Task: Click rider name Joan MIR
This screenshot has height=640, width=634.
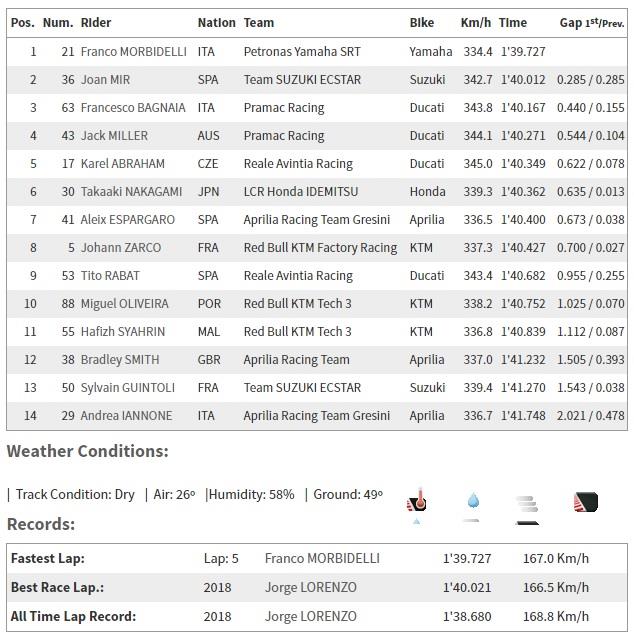Action: point(105,80)
